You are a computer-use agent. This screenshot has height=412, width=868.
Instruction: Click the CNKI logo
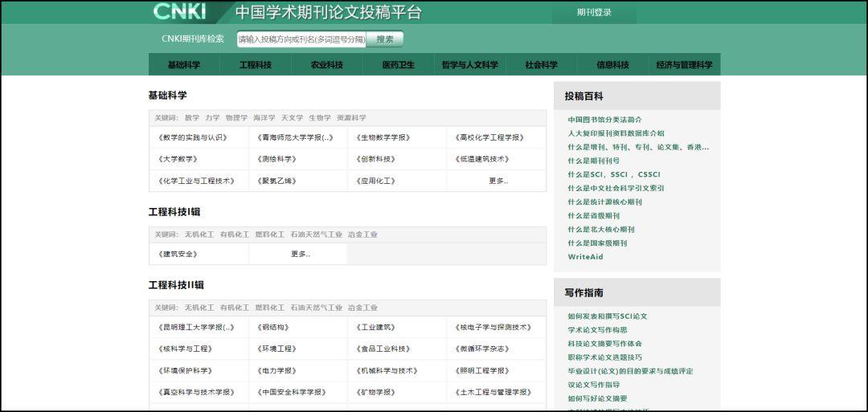[179, 11]
